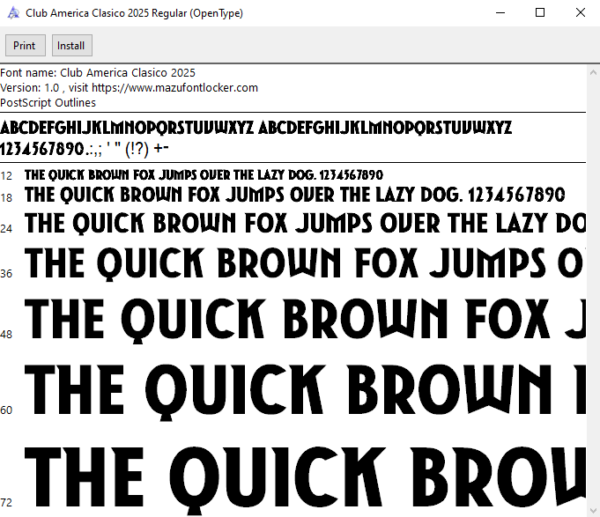The image size is (600, 517).
Task: Click the 'PostScript Outlines' text
Action: (x=48, y=103)
